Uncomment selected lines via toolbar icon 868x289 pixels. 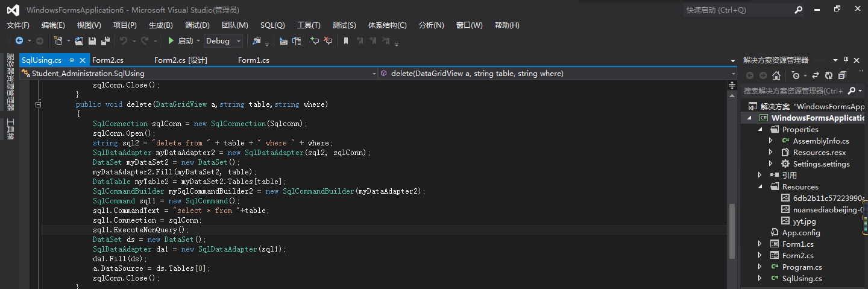[x=328, y=41]
